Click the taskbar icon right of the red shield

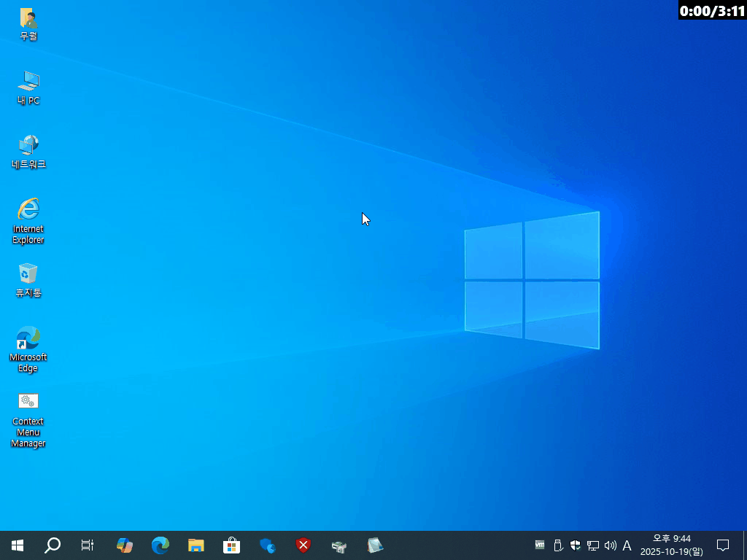338,546
